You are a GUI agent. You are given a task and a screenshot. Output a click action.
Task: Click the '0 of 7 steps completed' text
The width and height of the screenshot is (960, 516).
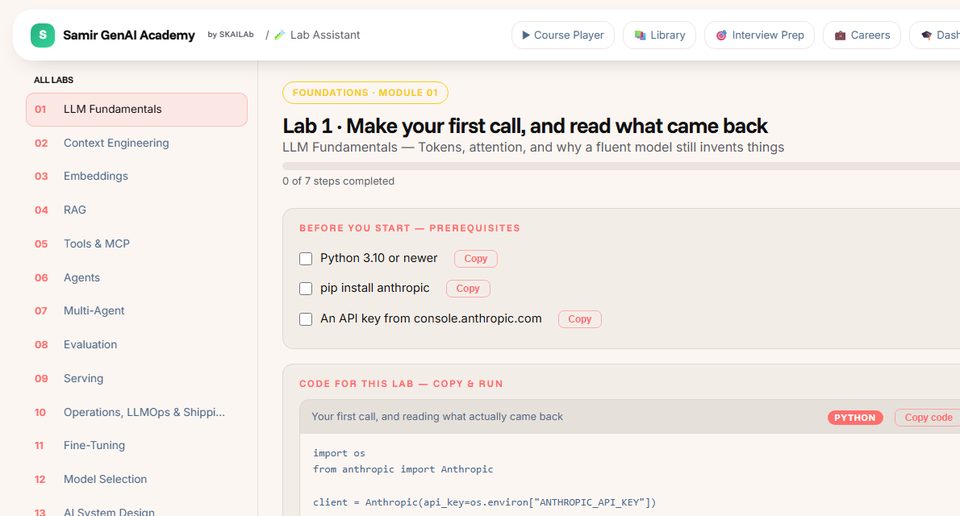pos(339,181)
